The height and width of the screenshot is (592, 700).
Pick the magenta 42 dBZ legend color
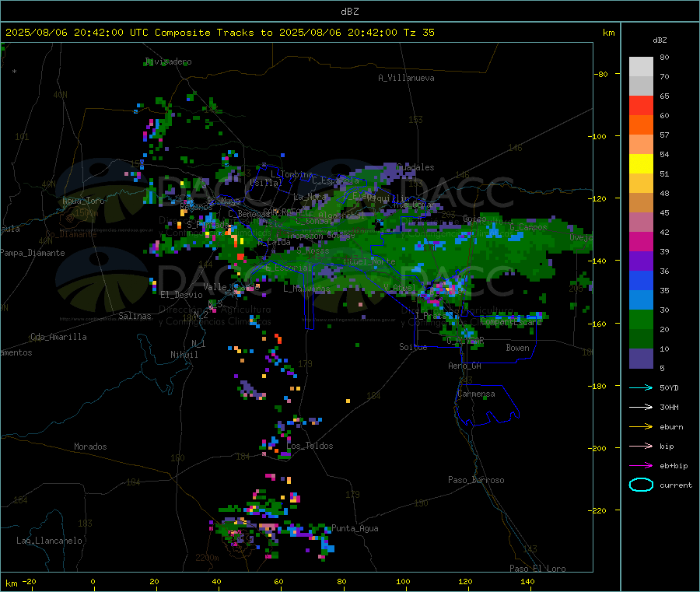click(641, 241)
